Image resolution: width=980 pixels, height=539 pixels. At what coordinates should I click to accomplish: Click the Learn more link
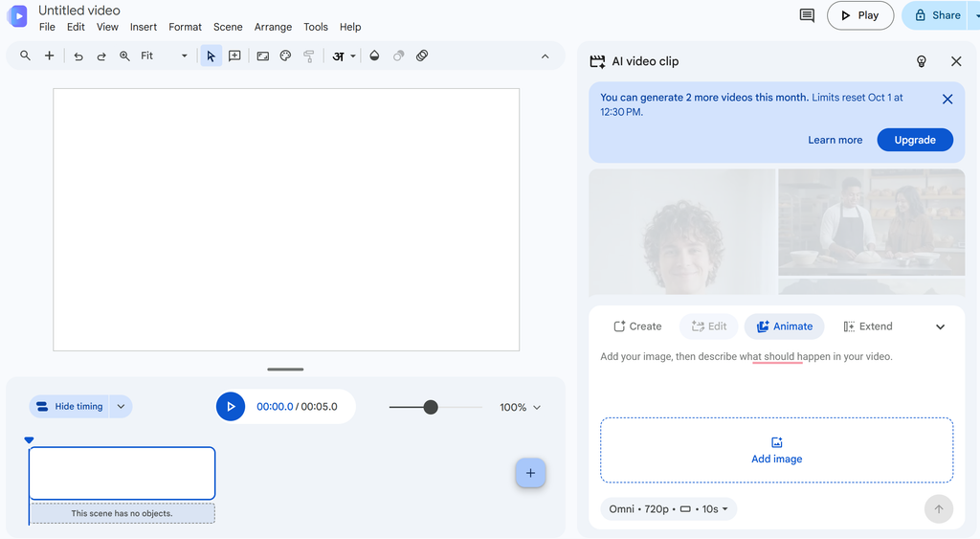click(x=835, y=140)
